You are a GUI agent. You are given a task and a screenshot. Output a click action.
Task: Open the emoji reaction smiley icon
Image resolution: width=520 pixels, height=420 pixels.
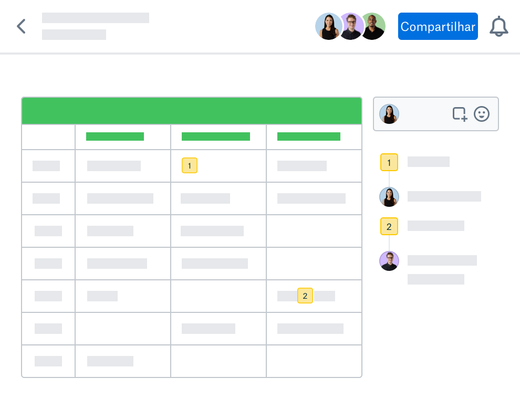click(482, 114)
